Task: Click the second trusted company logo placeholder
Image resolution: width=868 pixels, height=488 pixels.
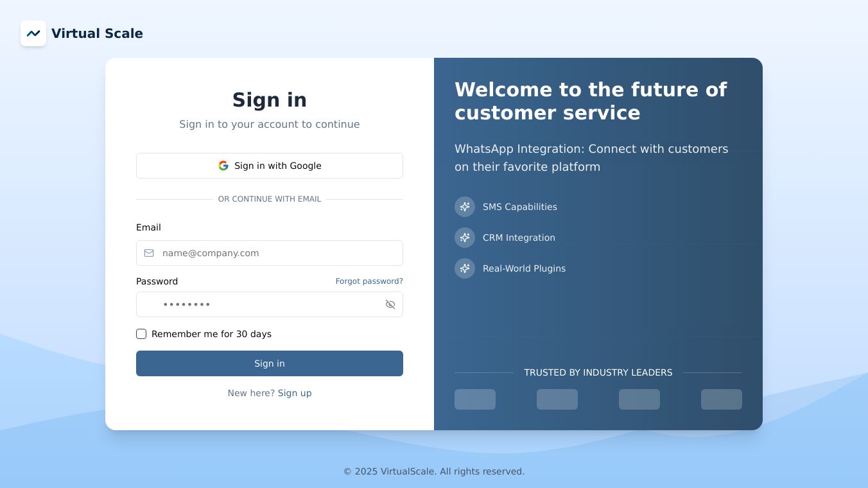Action: [557, 399]
